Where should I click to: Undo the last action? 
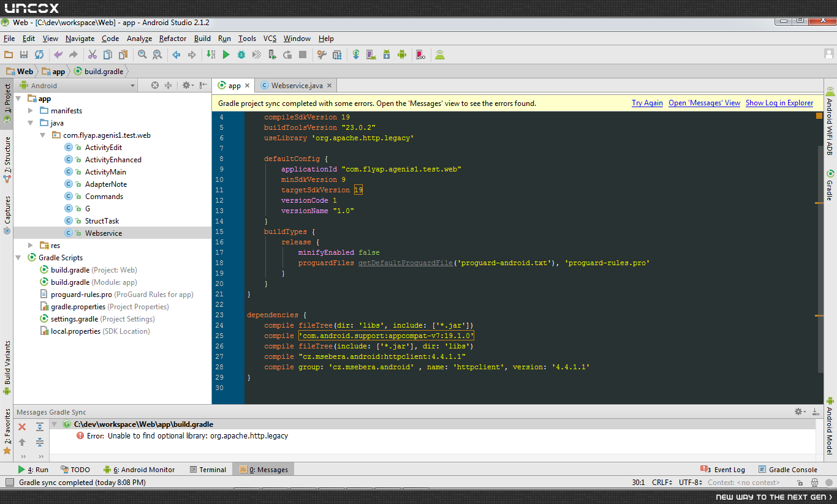pyautogui.click(x=58, y=55)
